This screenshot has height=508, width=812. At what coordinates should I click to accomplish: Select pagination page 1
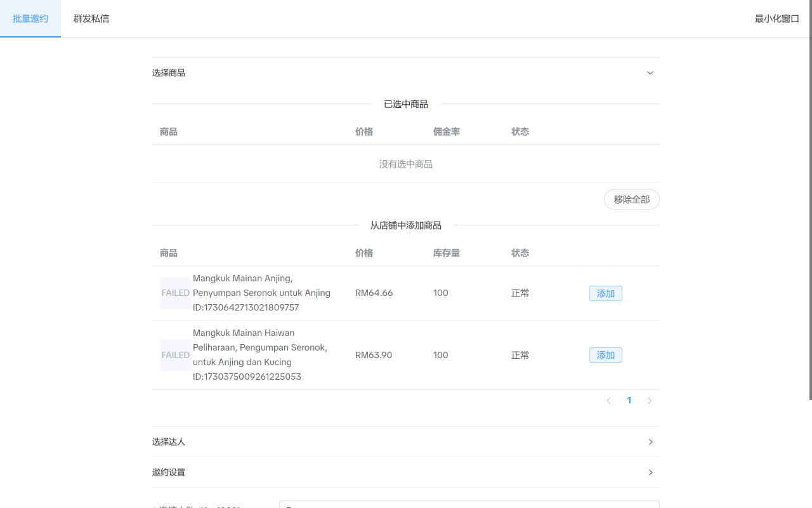click(x=629, y=400)
